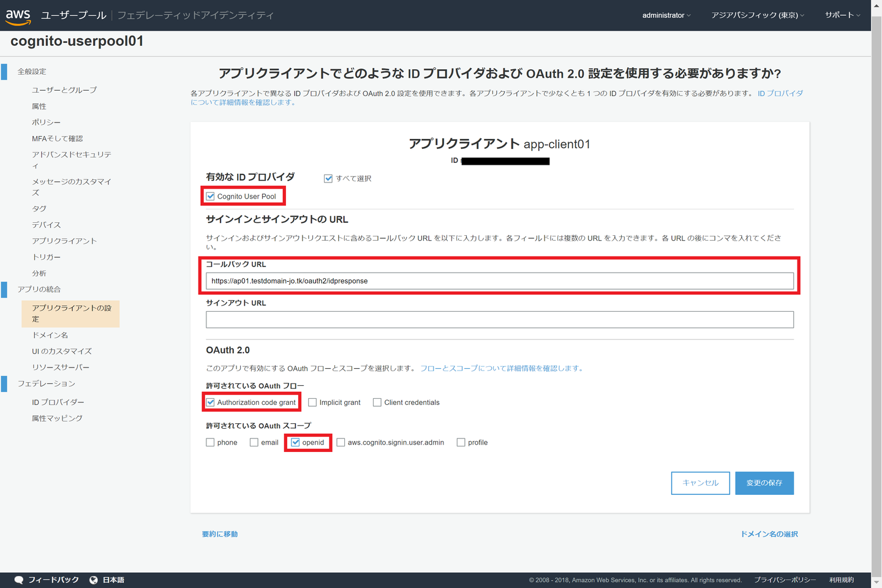Click the cognito-userpool01 pool name heading
This screenshot has height=588, width=882.
pos(77,41)
